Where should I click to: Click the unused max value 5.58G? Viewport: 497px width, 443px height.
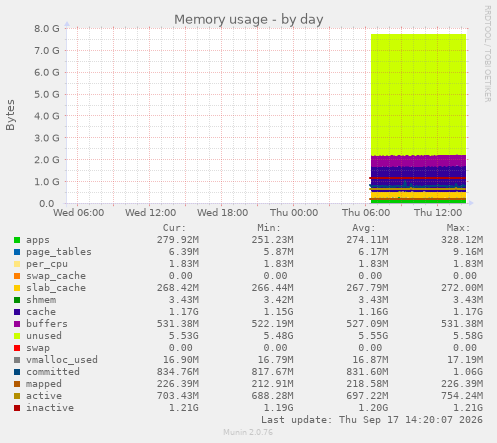[468, 336]
